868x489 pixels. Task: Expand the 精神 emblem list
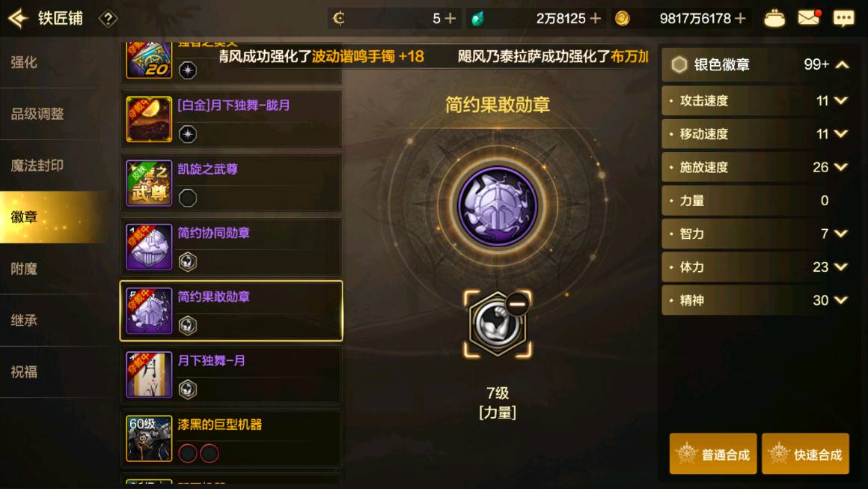pyautogui.click(x=840, y=300)
